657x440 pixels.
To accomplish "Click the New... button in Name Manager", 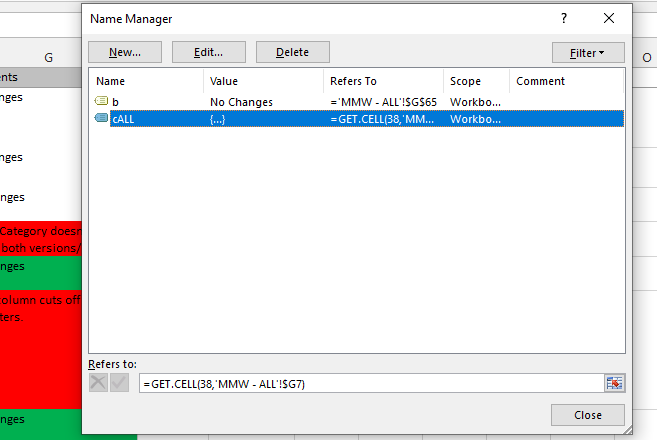I will pos(125,52).
